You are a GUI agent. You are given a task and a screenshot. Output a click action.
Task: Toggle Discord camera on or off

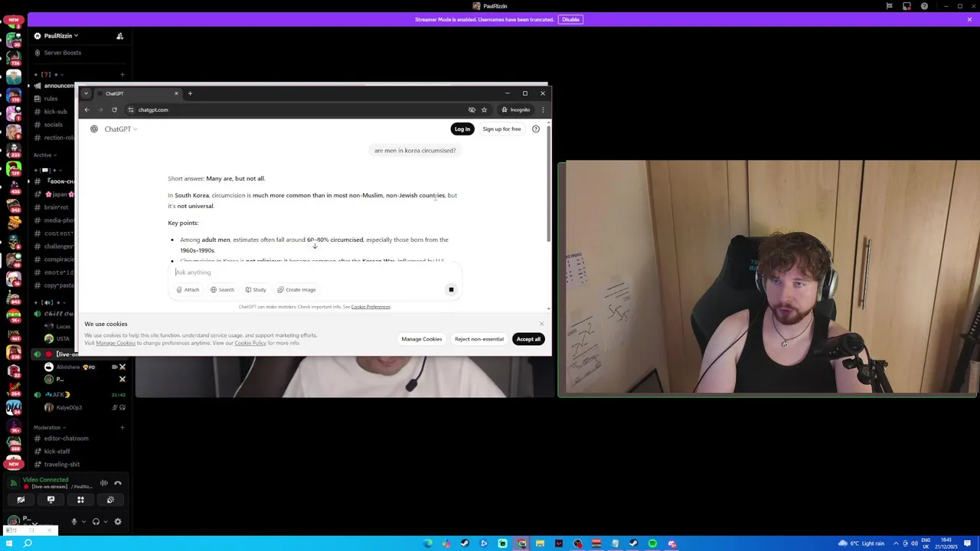[21, 500]
